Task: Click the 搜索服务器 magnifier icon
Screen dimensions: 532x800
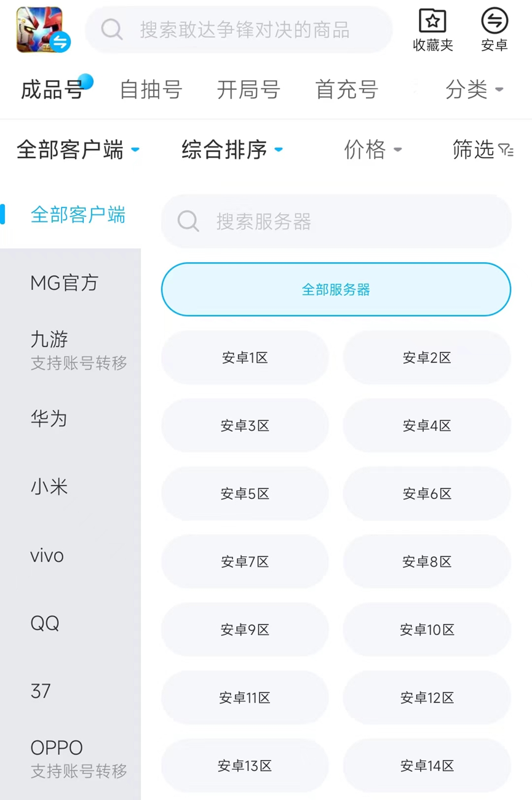Action: coord(188,221)
